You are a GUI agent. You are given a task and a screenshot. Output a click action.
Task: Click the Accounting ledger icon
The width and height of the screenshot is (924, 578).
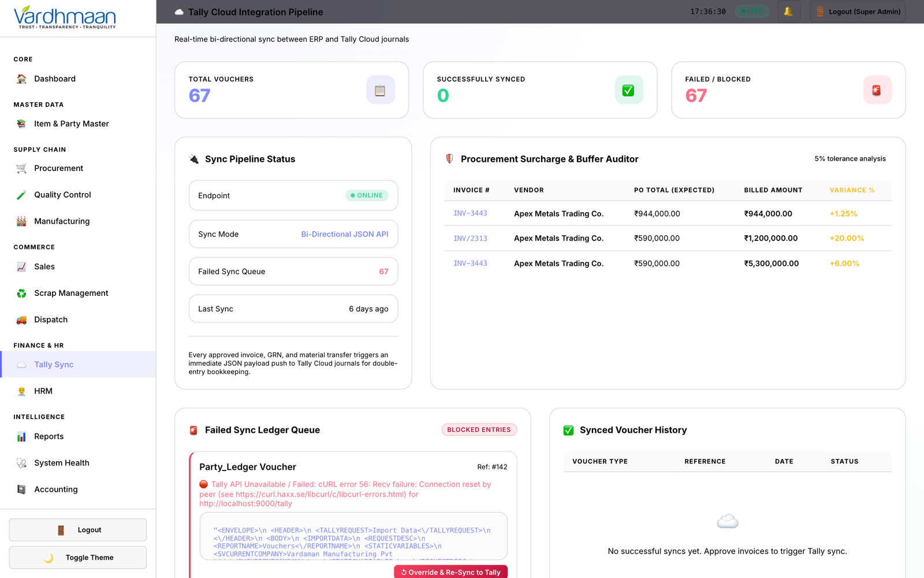[x=21, y=490]
